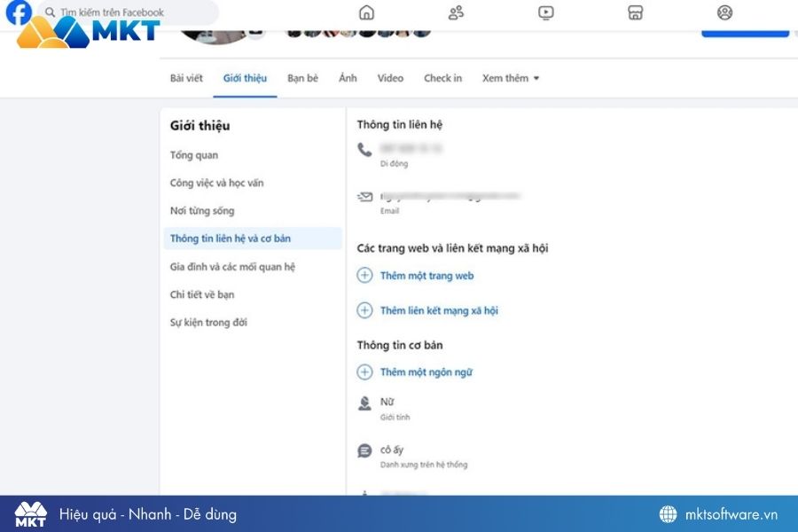Click the pronoun speech bubble icon
The height and width of the screenshot is (532, 798).
point(364,450)
